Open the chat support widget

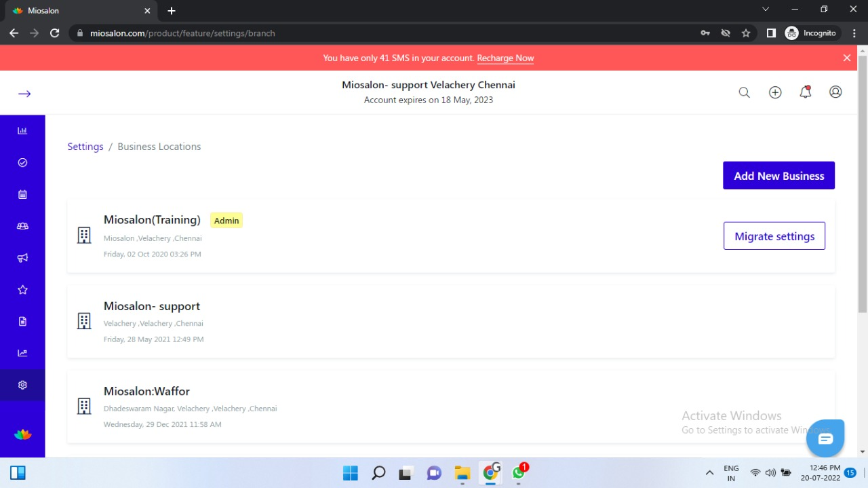coord(825,438)
